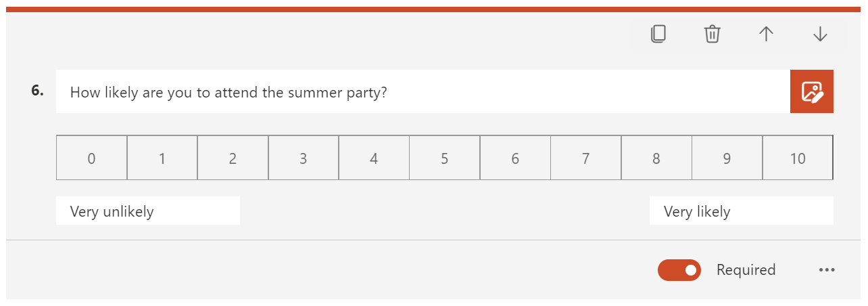Select rating 0 on the scale
Image resolution: width=868 pixels, height=306 pixels.
(x=91, y=158)
